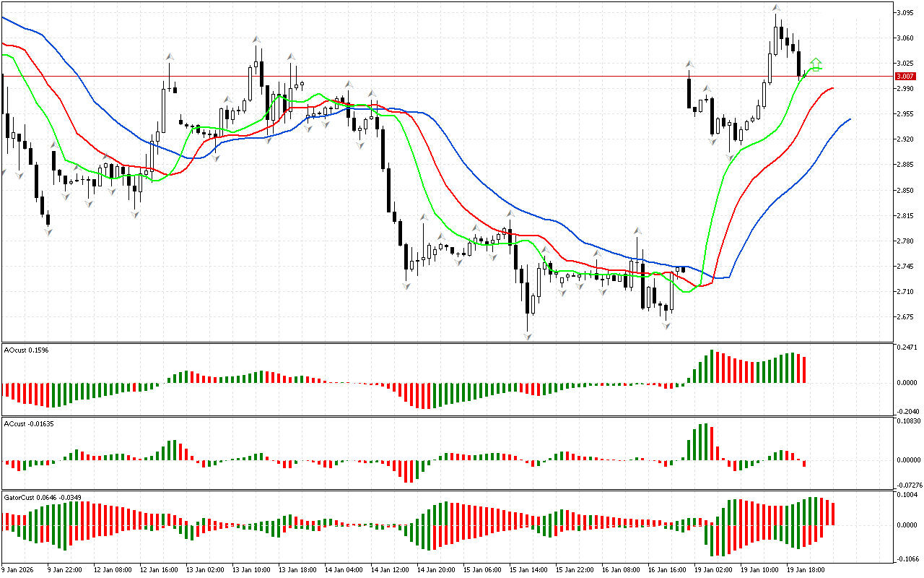Click the current price tag 3.007
924x578 pixels.
[x=905, y=76]
